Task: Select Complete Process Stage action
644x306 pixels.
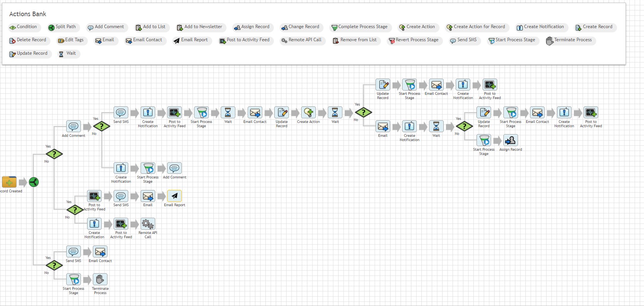Action: click(359, 27)
